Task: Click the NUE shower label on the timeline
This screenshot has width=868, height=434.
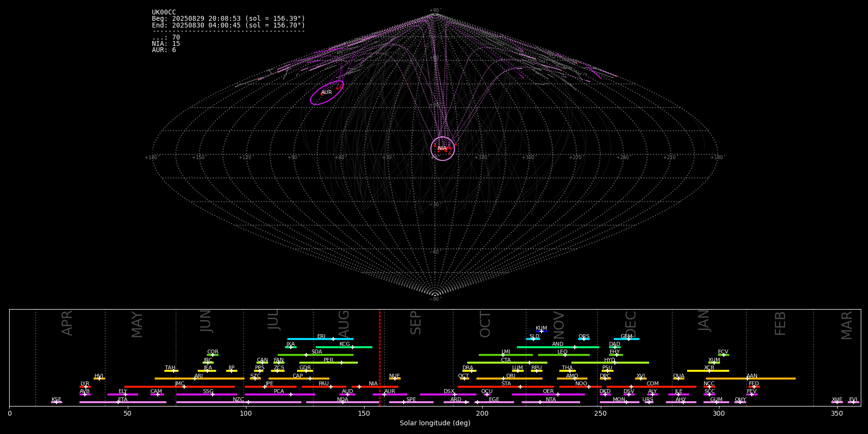Action: tap(395, 376)
